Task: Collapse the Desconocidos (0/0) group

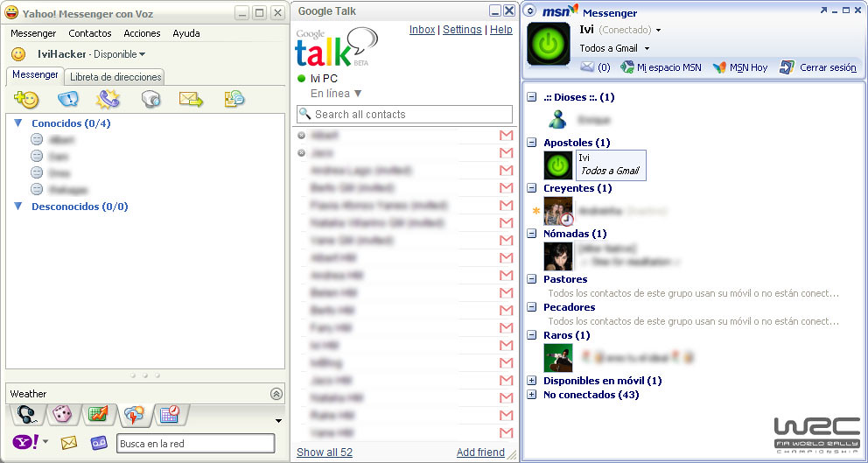Action: 18,207
